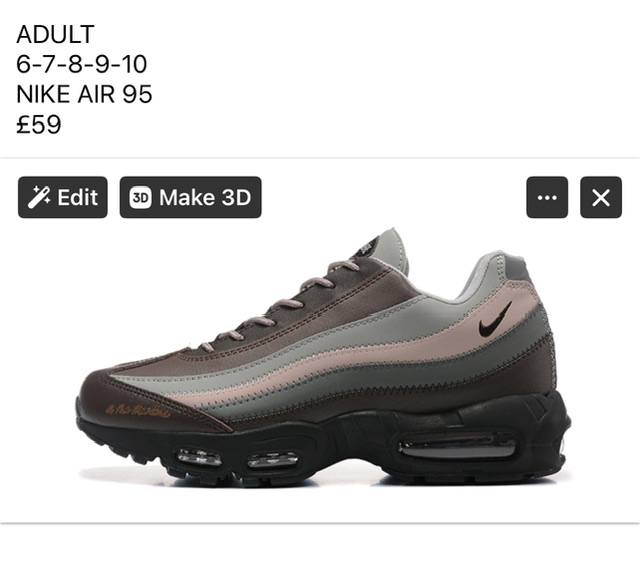Click the orange script text on toe

[x=138, y=410]
